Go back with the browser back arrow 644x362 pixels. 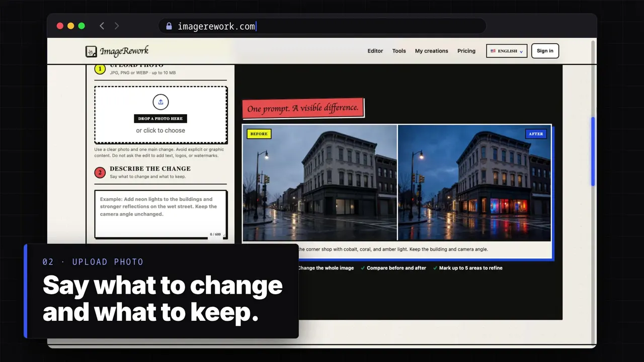pyautogui.click(x=102, y=26)
